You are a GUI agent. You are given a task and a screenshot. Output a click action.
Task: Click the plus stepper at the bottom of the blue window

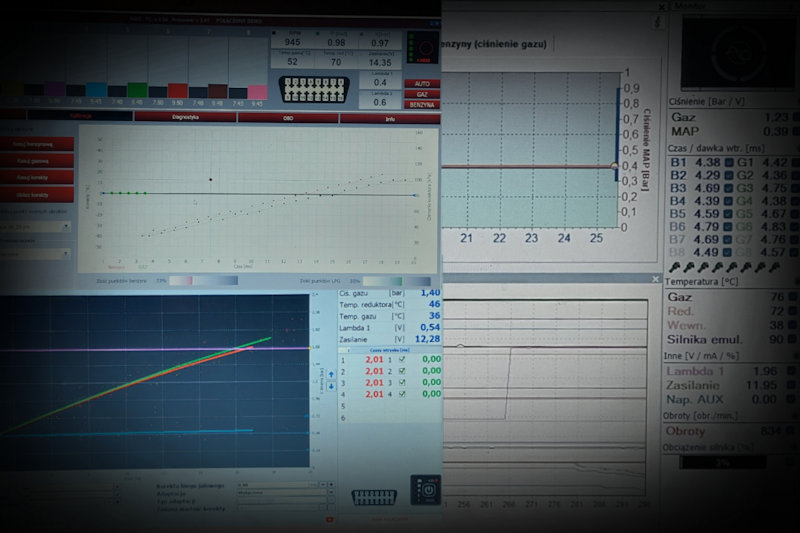click(332, 485)
